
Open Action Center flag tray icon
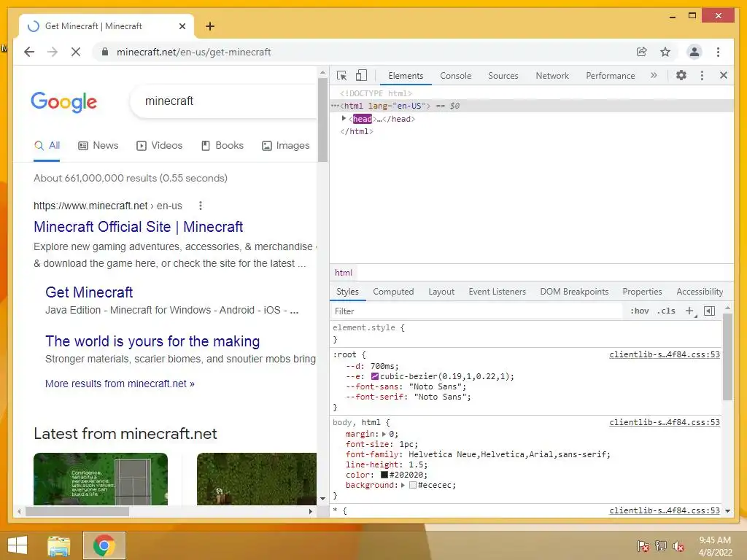click(x=643, y=546)
